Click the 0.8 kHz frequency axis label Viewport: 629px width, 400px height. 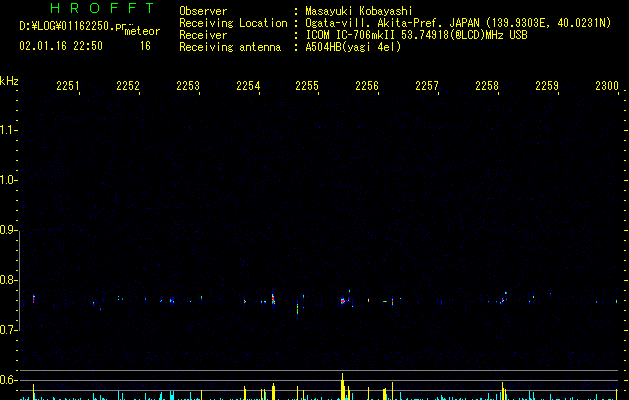pos(8,280)
